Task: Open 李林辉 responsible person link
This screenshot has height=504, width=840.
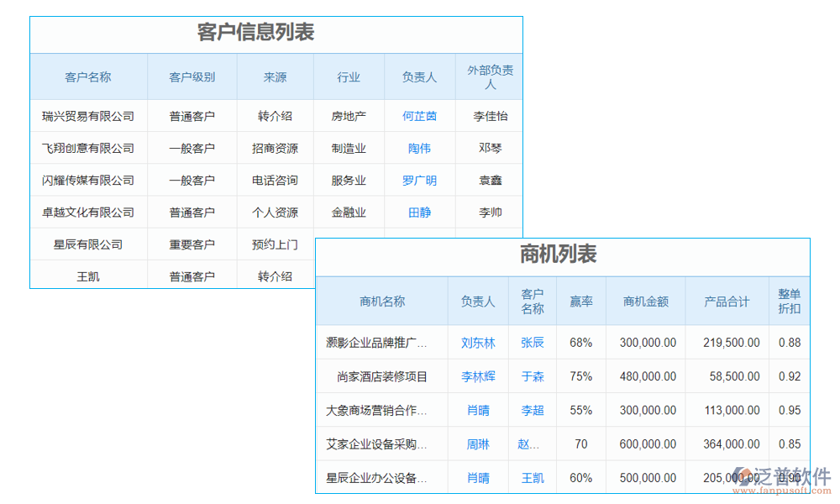Action: (x=477, y=376)
